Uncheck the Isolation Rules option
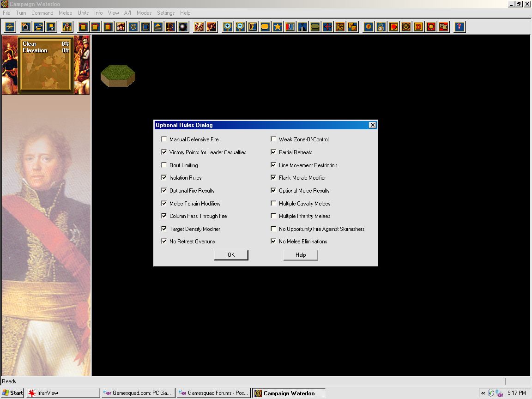The height and width of the screenshot is (399, 532). [x=164, y=178]
